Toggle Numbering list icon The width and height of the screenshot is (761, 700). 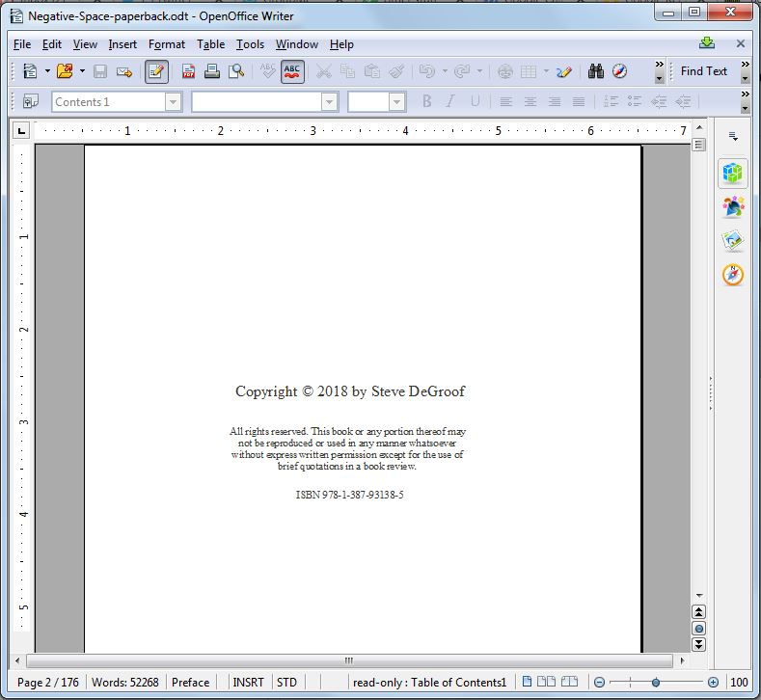pyautogui.click(x=611, y=102)
